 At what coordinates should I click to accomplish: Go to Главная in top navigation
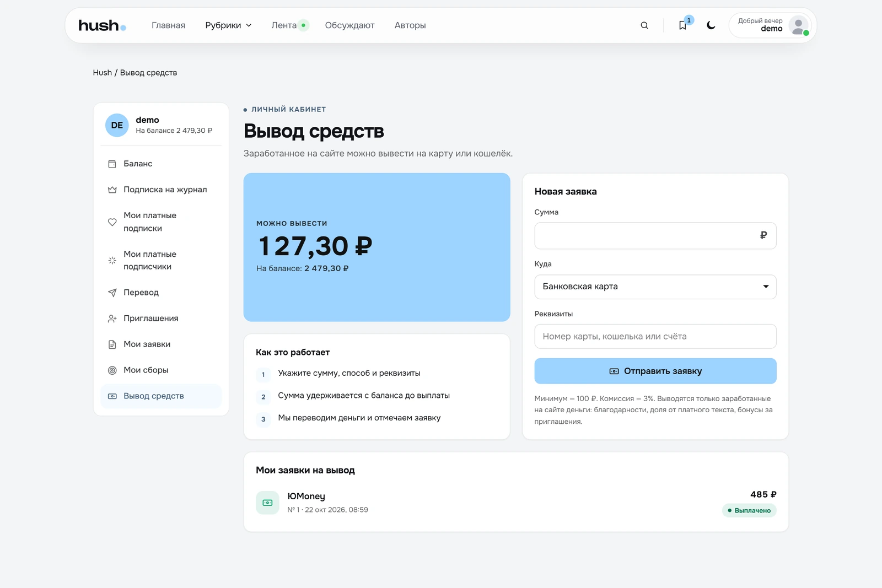point(168,25)
